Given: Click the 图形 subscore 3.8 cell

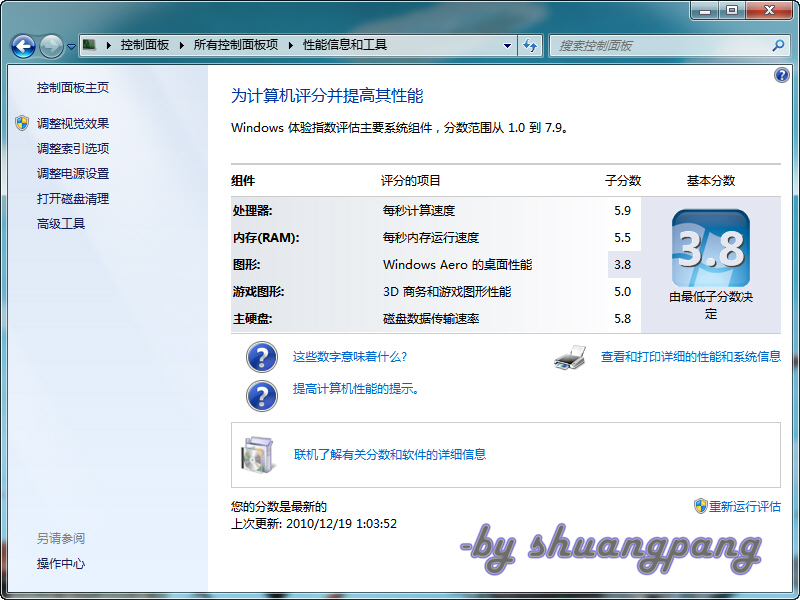Looking at the screenshot, I should click(x=623, y=265).
